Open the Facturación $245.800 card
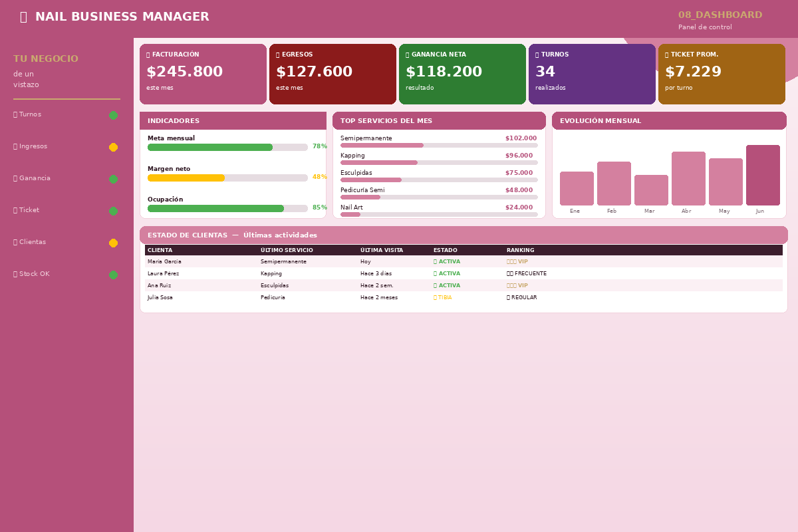This screenshot has width=798, height=532. tap(203, 74)
